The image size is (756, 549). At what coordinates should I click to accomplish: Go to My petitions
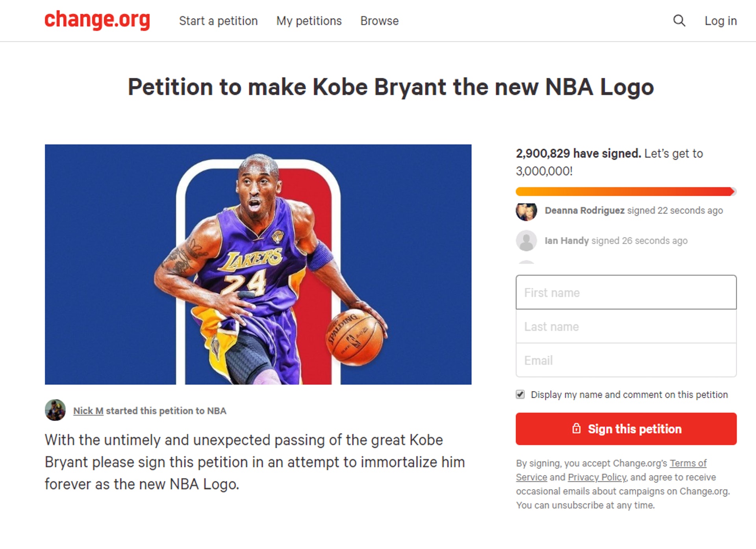(309, 21)
